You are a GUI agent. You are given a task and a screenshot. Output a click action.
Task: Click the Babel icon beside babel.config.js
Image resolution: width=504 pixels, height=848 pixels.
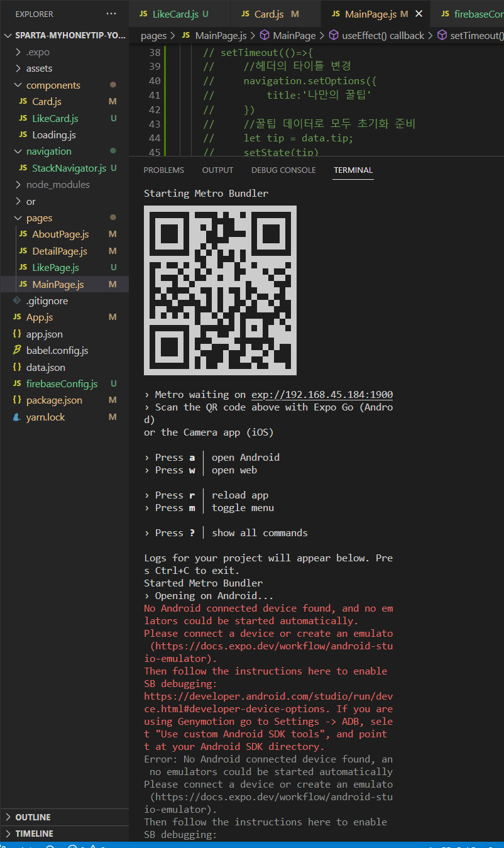17,351
